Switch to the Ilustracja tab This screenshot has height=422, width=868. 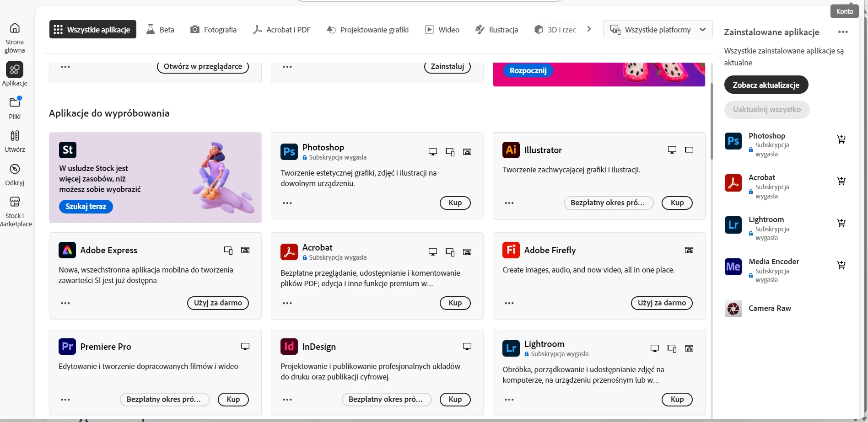pos(497,29)
